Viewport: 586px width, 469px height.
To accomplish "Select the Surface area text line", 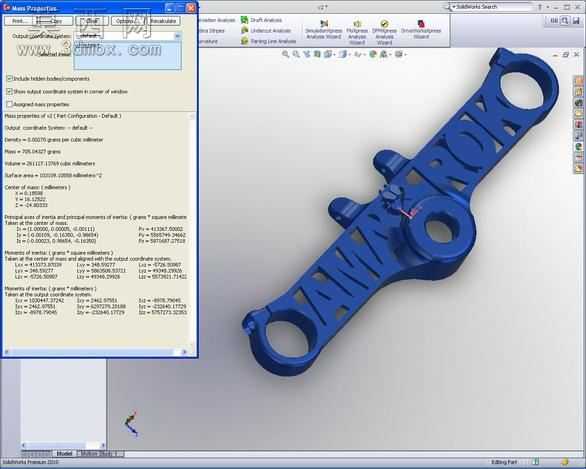I will point(53,175).
